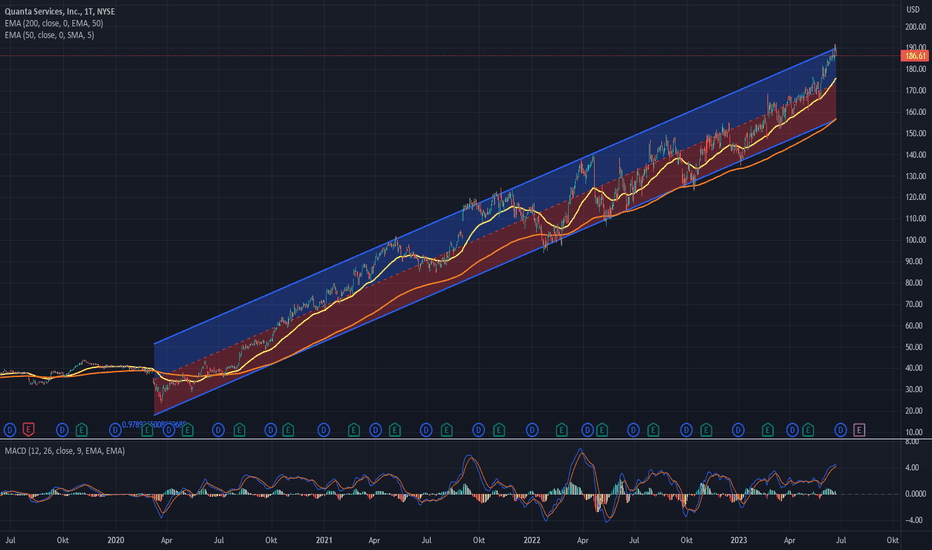Viewport: 932px width, 550px height.
Task: Open the February 2023 earnings marker
Action: pyautogui.click(x=767, y=429)
